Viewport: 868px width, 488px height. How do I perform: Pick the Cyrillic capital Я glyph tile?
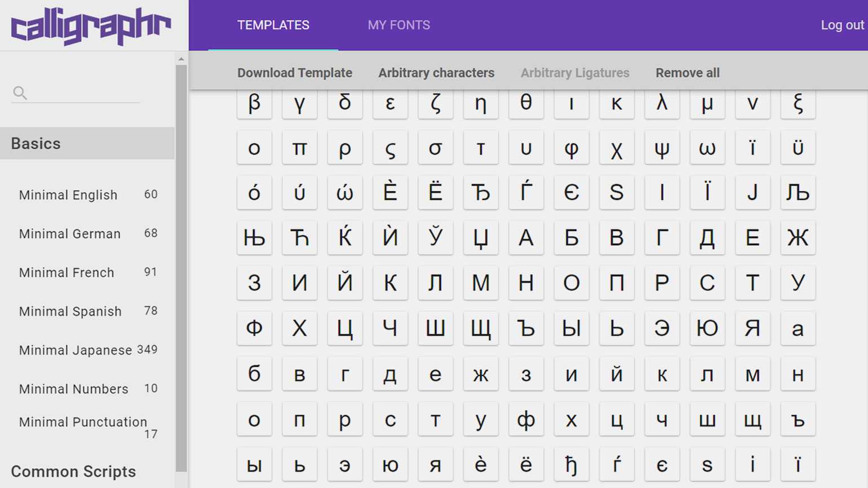pyautogui.click(x=752, y=328)
